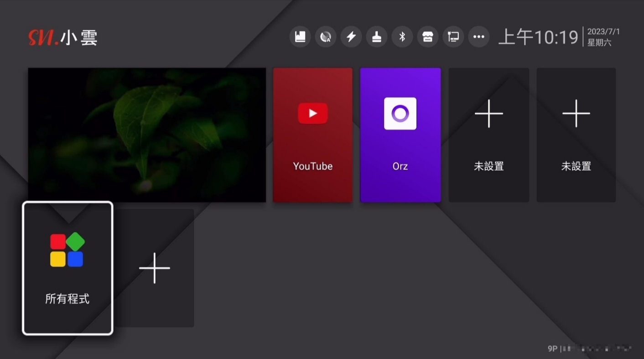Open the bookmark manual icon
This screenshot has width=644, height=359.
[x=300, y=37]
